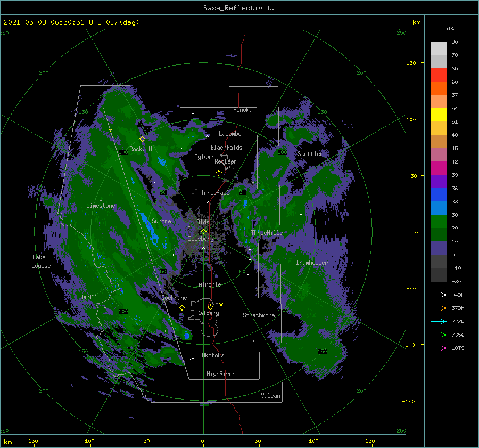The width and height of the screenshot is (479, 448).
Task: Click the dBZ legend heading
Action: point(451,28)
